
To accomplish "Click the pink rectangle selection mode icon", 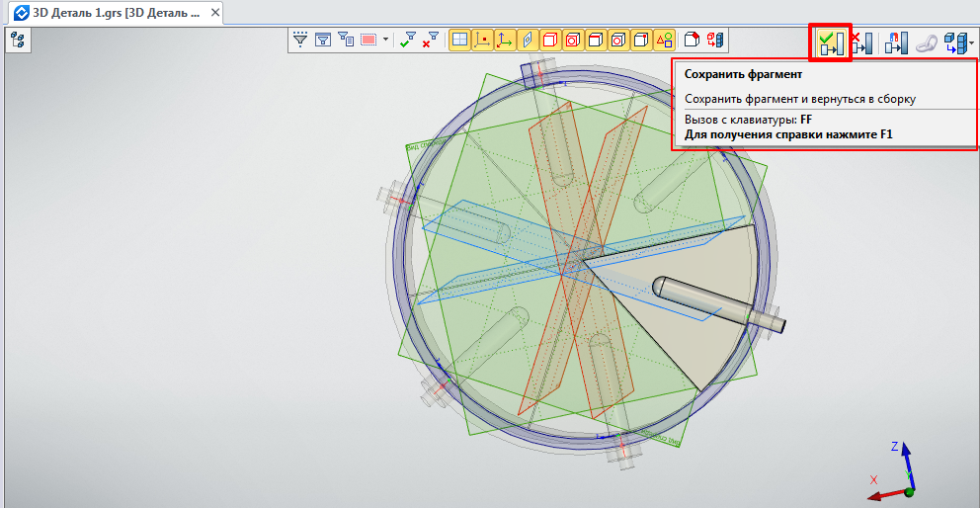I will [x=368, y=41].
